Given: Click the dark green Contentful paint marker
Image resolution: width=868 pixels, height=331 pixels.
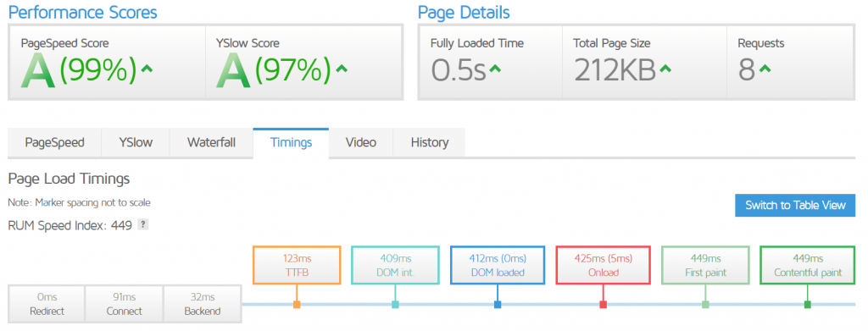Looking at the screenshot, I should 808,305.
